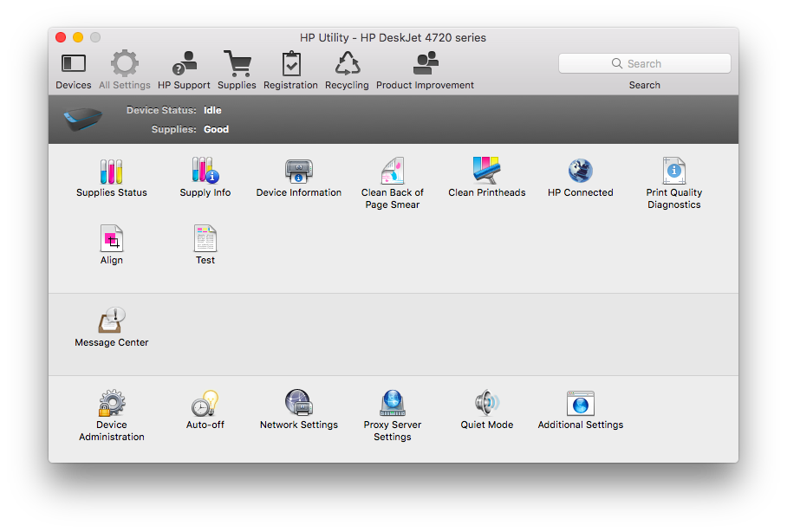This screenshot has height=532, width=787.
Task: Open Network Settings
Action: click(x=299, y=404)
